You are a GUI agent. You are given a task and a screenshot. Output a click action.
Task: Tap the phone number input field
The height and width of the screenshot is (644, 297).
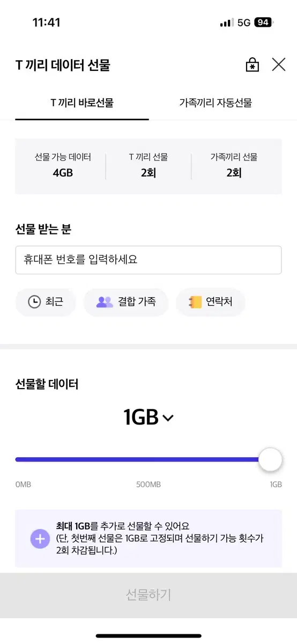(148, 260)
